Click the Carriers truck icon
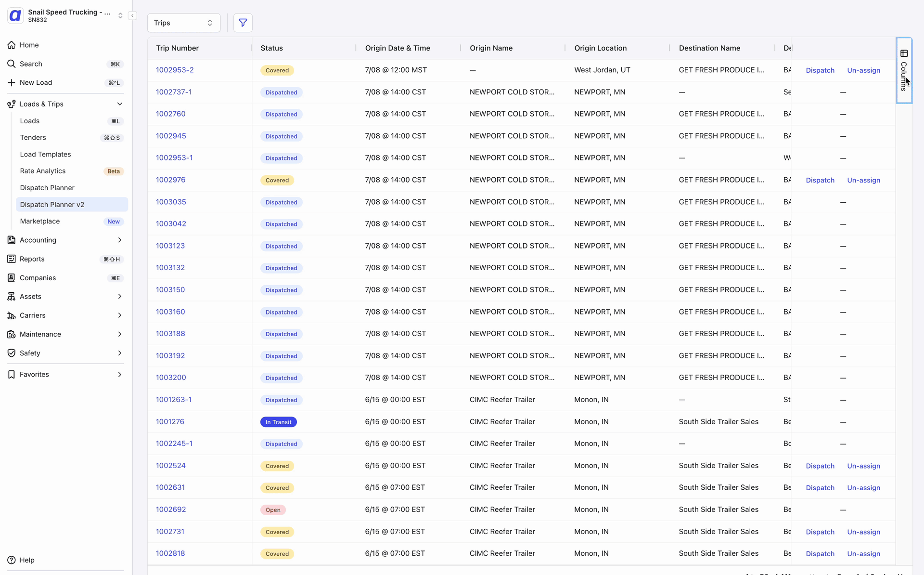The height and width of the screenshot is (575, 924). point(12,315)
